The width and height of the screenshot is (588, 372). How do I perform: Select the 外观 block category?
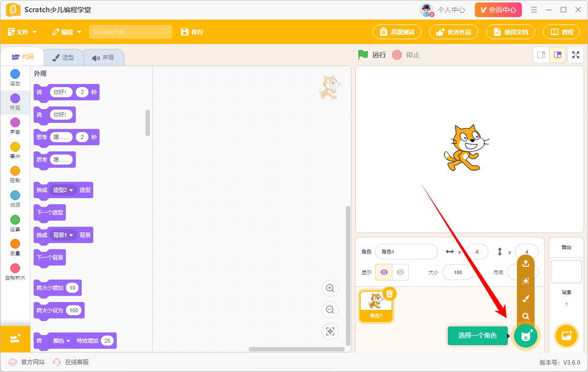pyautogui.click(x=15, y=102)
